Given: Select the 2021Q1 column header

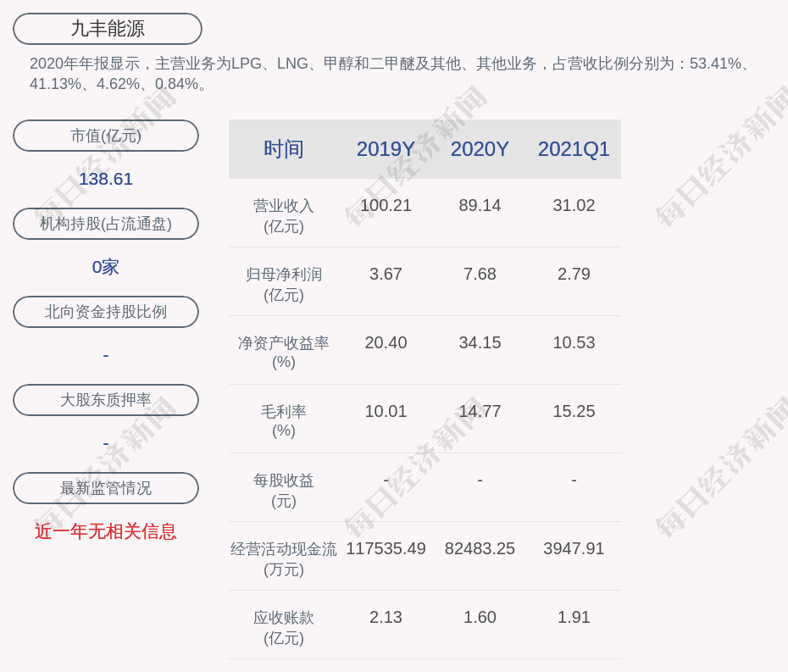Looking at the screenshot, I should coord(574,149).
